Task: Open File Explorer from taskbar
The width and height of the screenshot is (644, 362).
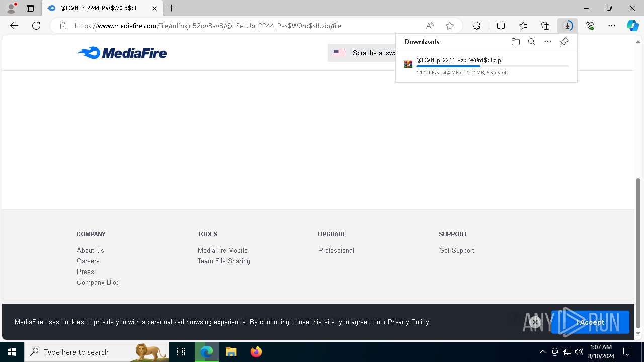Action: point(231,352)
